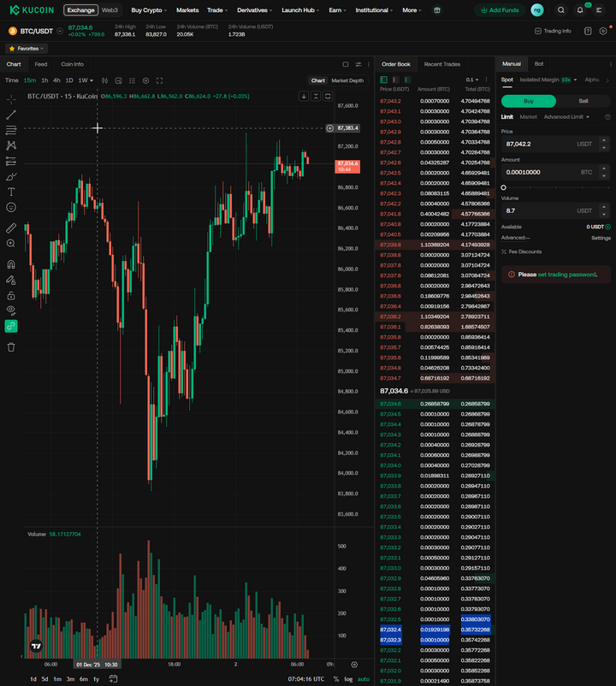Open the Advanced Limit order type dropdown
The height and width of the screenshot is (686, 616).
coord(566,117)
